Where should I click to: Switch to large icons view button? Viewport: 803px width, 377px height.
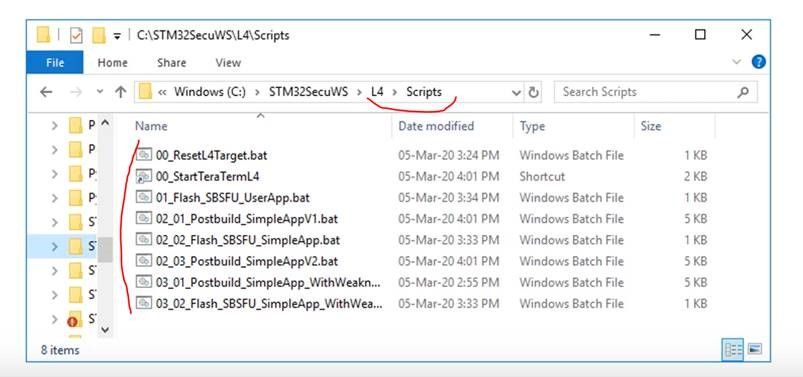754,349
